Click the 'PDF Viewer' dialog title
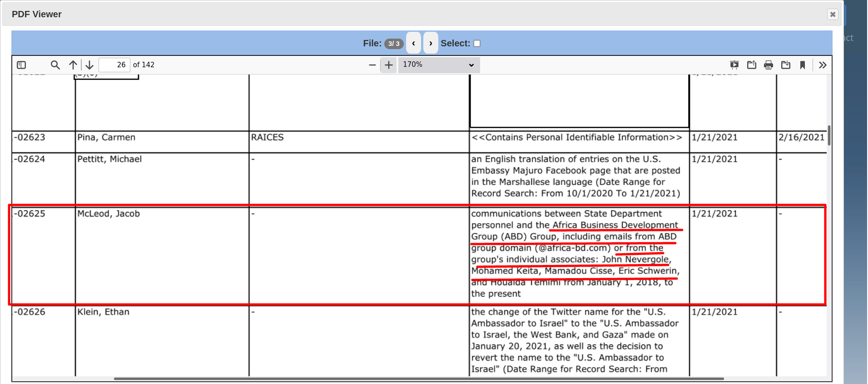The height and width of the screenshot is (384, 868). click(x=37, y=14)
